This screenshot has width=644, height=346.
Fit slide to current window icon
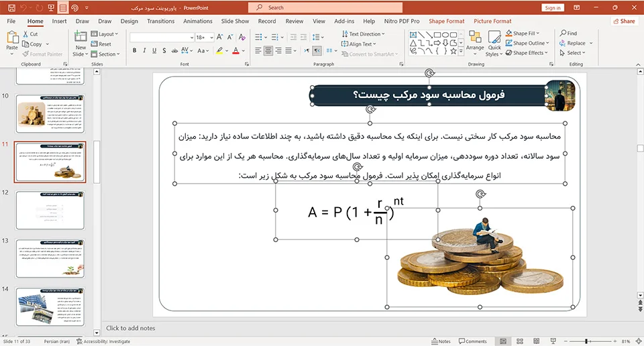tap(639, 341)
